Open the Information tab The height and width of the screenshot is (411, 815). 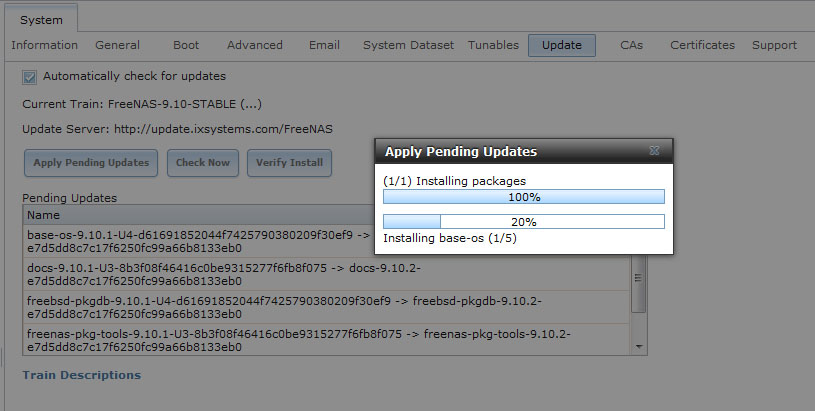point(44,45)
